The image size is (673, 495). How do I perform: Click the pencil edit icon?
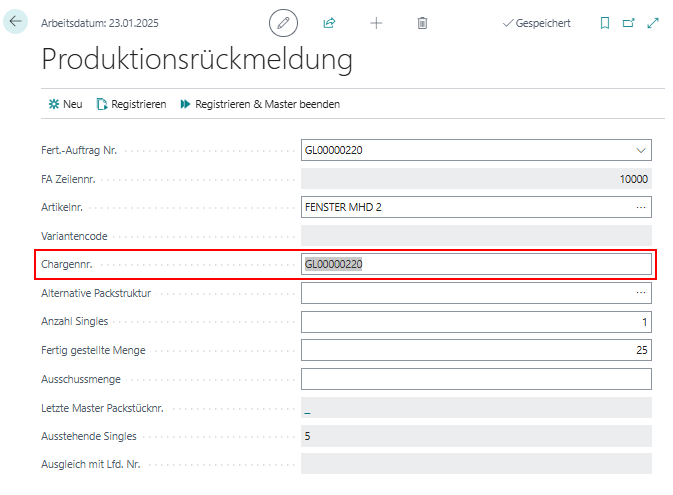[x=284, y=22]
